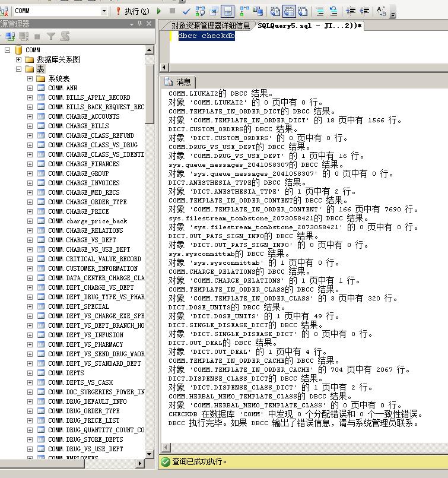Click down arrow of Object Explorer vertical scrollbar
The height and width of the screenshot is (478, 448).
pos(149,454)
